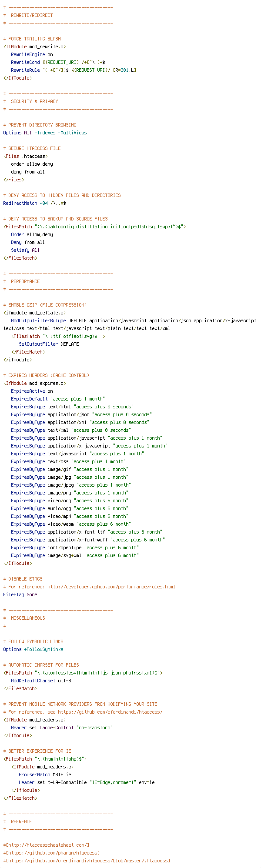Click the 'SetOutputFilter DEFLATE' line

(49, 344)
